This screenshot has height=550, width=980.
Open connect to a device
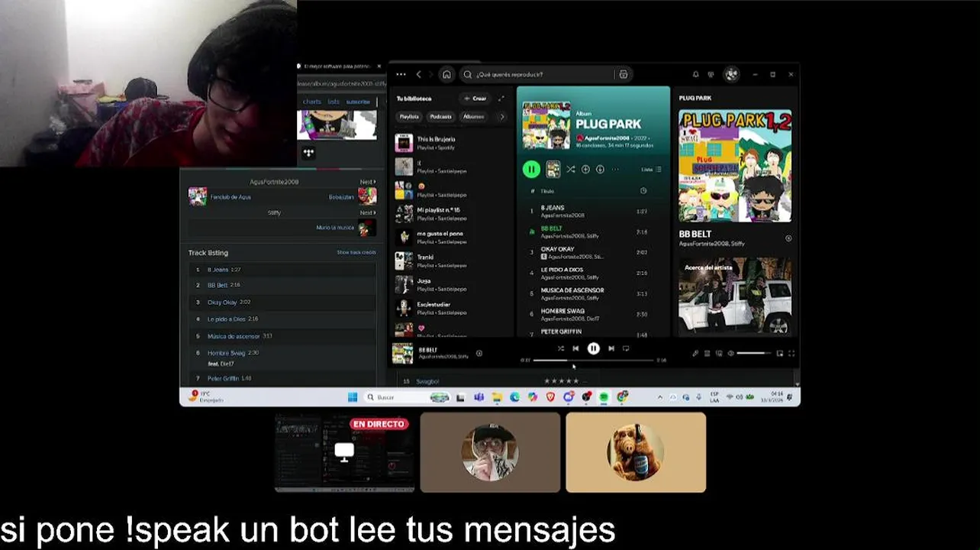719,353
